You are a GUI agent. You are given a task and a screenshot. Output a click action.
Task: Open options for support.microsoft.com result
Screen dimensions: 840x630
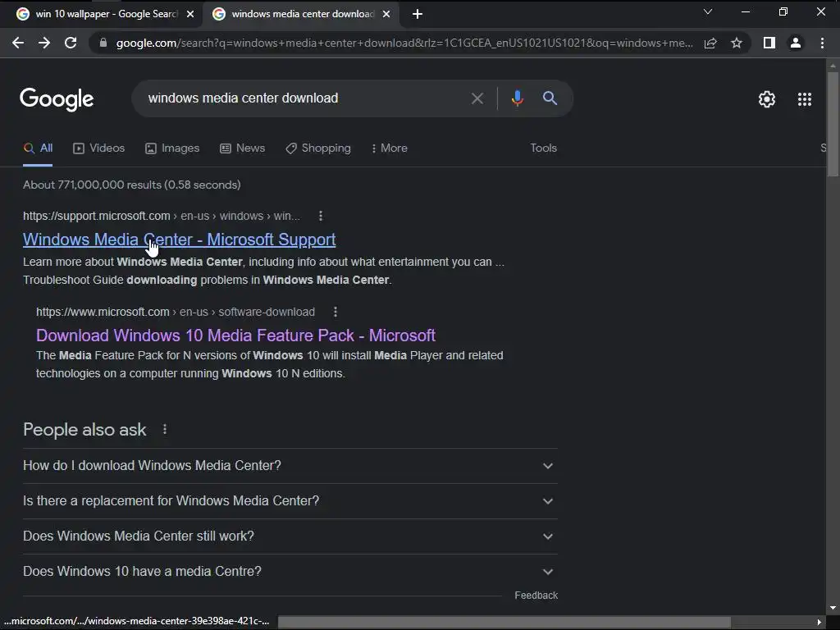click(x=321, y=216)
